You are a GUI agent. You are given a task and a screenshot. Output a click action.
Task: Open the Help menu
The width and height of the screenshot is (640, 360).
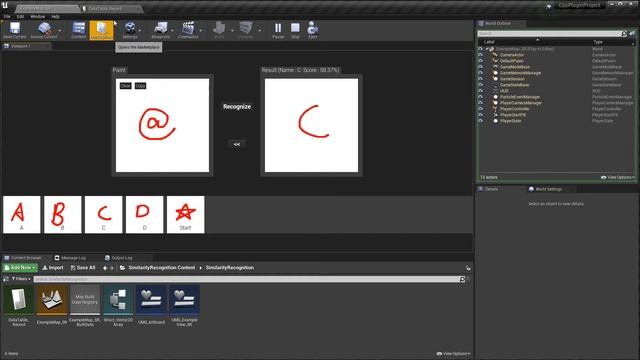point(56,17)
